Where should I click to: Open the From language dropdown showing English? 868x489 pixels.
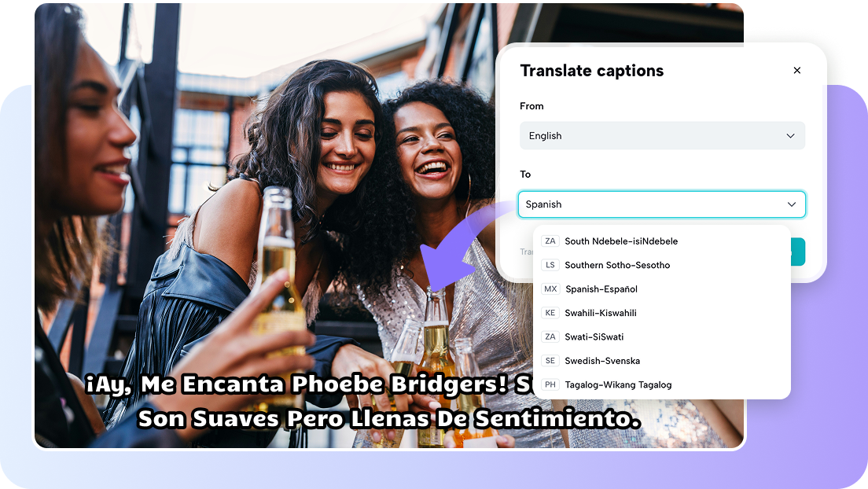pyautogui.click(x=662, y=136)
